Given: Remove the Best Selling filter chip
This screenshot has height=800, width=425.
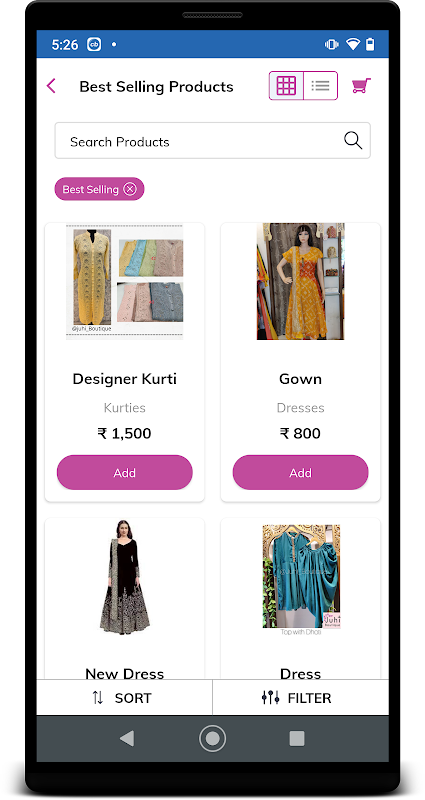Looking at the screenshot, I should (x=130, y=189).
